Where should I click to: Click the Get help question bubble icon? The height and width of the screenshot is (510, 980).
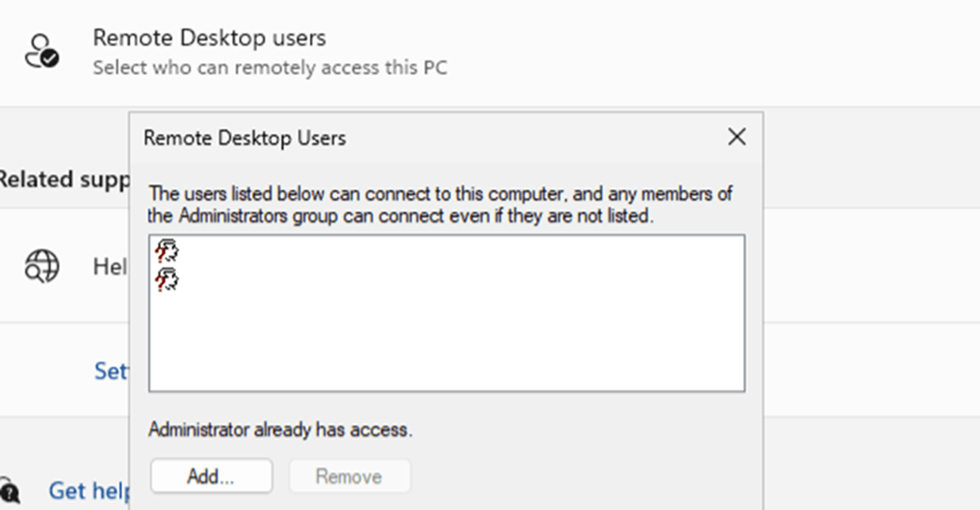coord(10,491)
